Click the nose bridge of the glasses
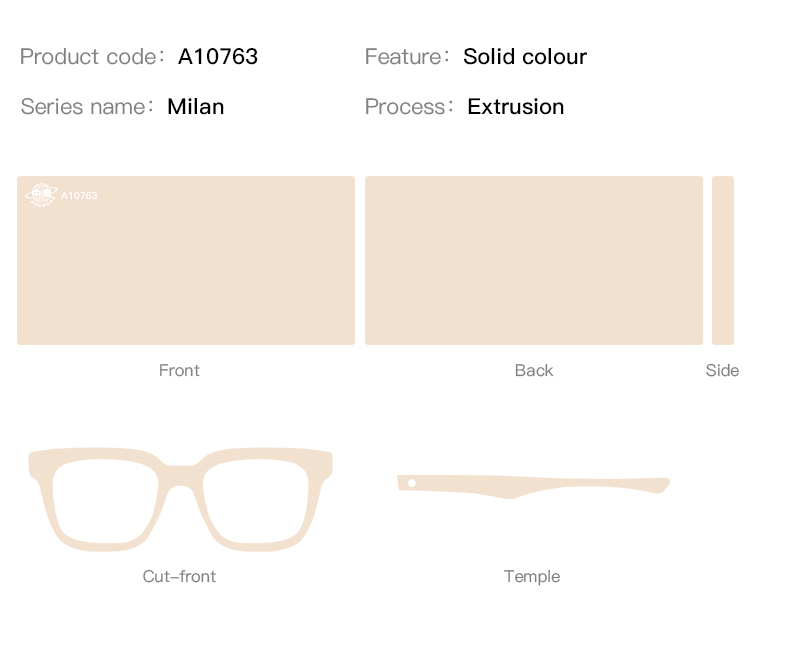 click(x=180, y=476)
